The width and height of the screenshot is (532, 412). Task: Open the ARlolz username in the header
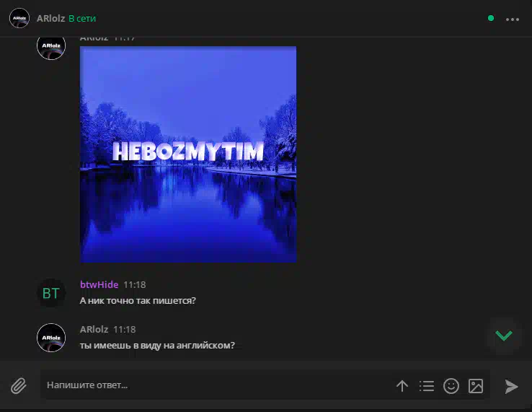click(x=50, y=18)
